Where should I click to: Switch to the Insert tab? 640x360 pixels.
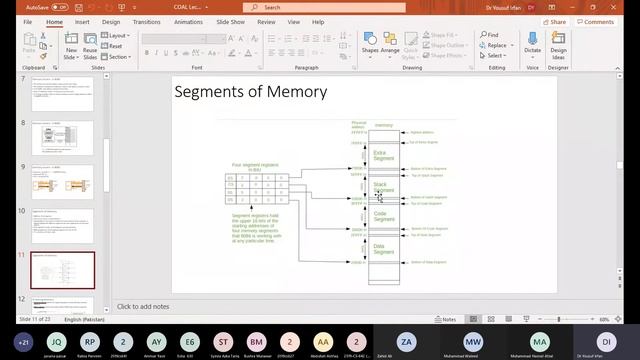(x=82, y=22)
